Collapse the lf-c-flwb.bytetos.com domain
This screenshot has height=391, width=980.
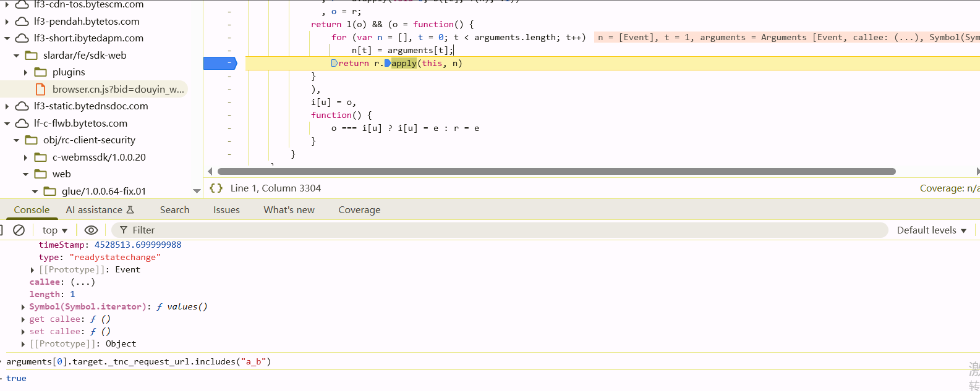click(7, 124)
